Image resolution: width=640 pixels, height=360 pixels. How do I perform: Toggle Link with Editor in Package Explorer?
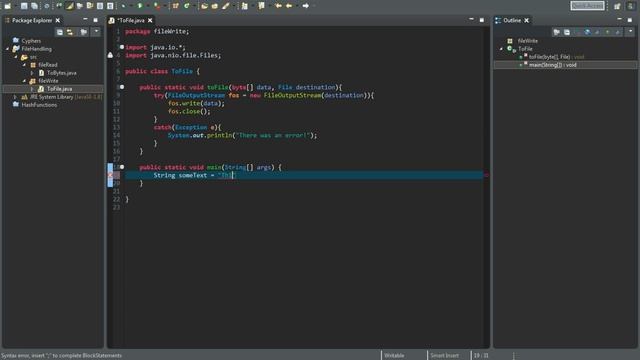point(70,32)
